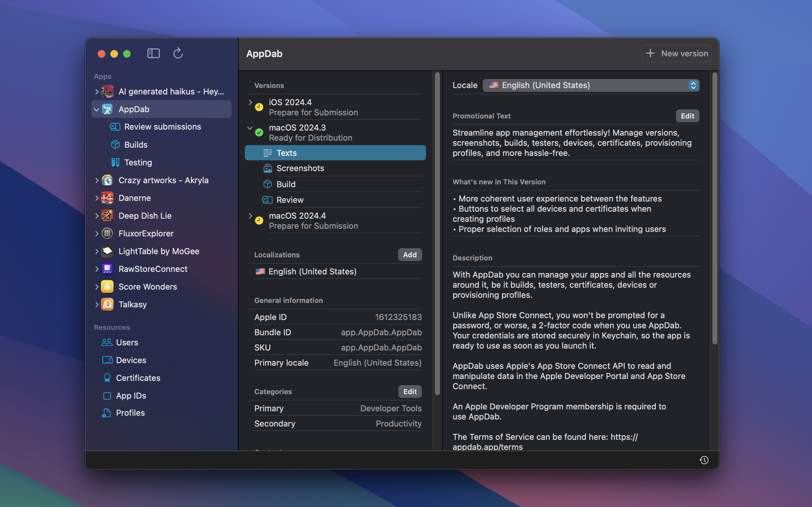The height and width of the screenshot is (507, 812).
Task: Open the history clock icon at bottom right
Action: coord(704,460)
